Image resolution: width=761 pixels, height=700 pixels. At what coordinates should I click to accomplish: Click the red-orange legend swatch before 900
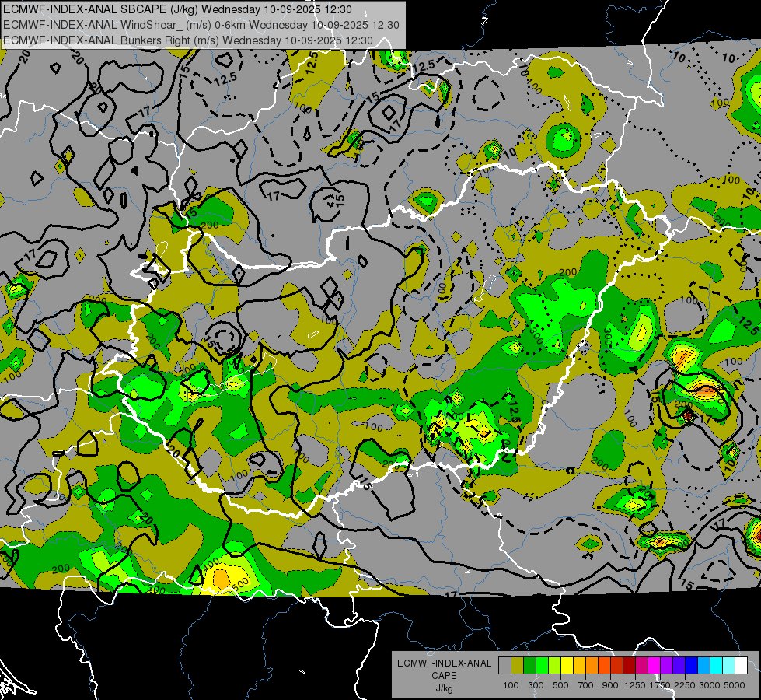pyautogui.click(x=604, y=666)
